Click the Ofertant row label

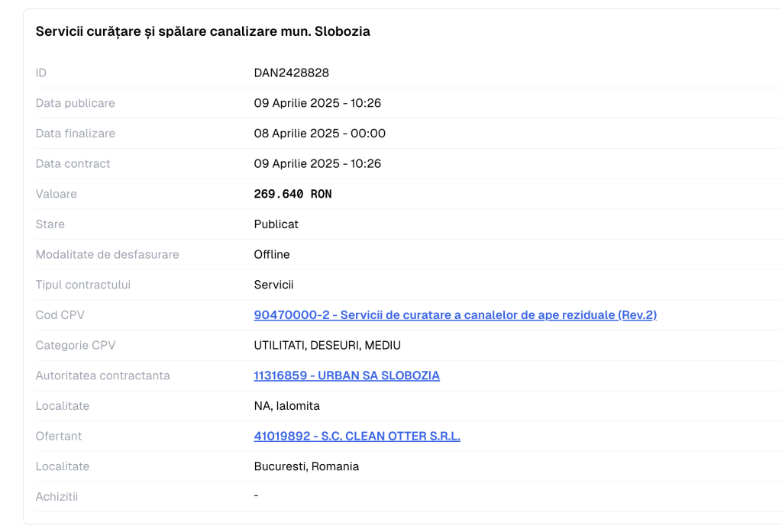[58, 436]
